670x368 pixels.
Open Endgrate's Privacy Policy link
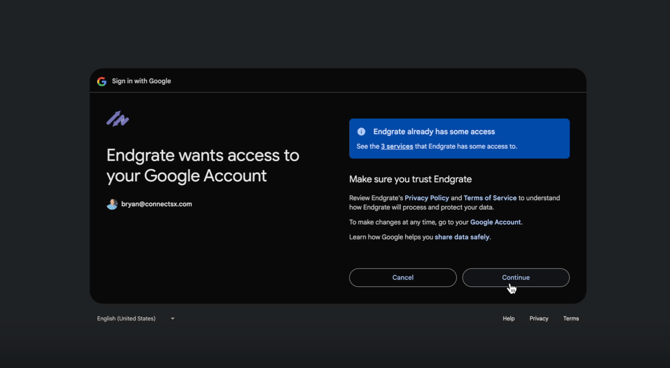(x=427, y=198)
